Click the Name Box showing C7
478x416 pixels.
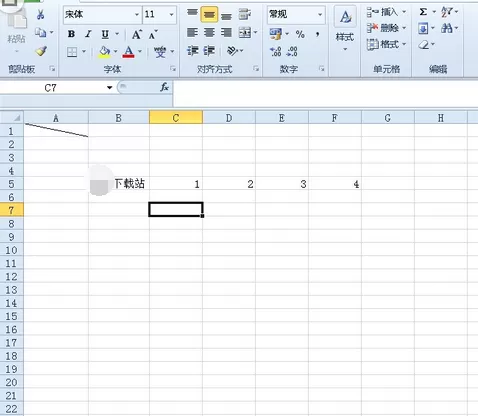point(53,88)
